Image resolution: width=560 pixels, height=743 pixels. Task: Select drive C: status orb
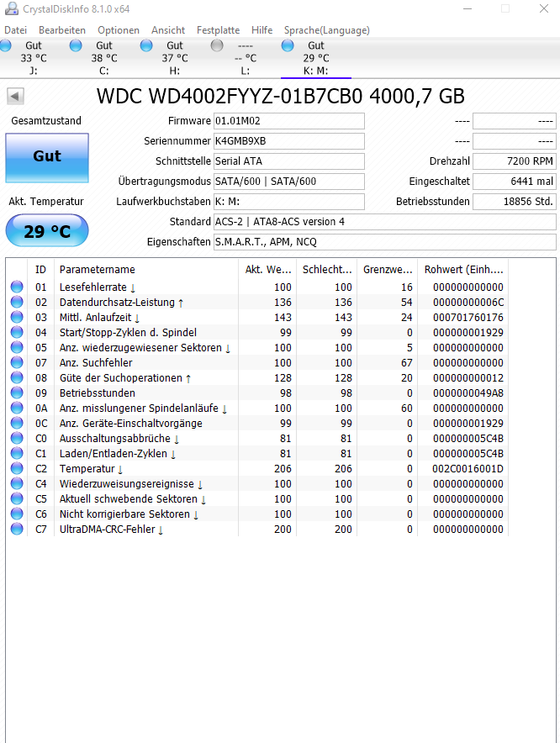76,45
